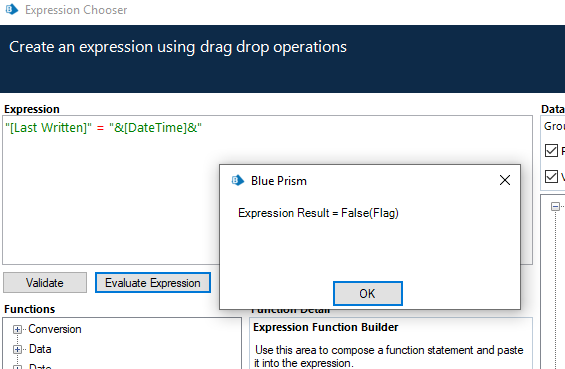Click the Blue Prism icon in the result dialog

237,180
